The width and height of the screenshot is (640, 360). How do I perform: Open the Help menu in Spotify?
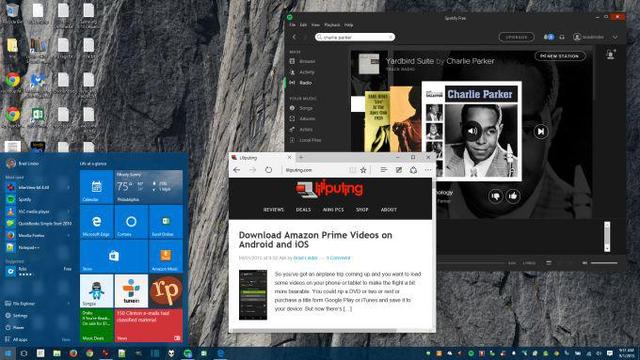(x=349, y=25)
